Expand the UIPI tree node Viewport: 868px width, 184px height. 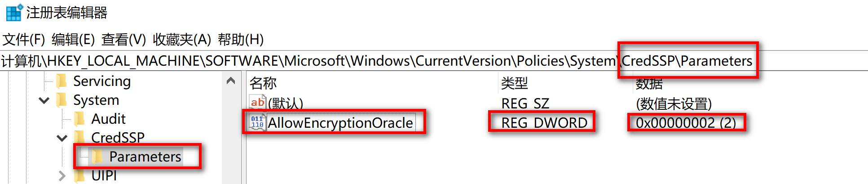pyautogui.click(x=62, y=176)
